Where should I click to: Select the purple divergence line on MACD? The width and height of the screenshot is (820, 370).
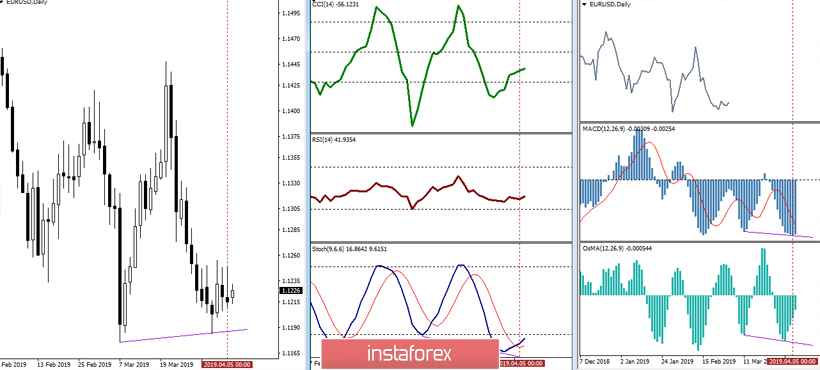click(x=778, y=234)
